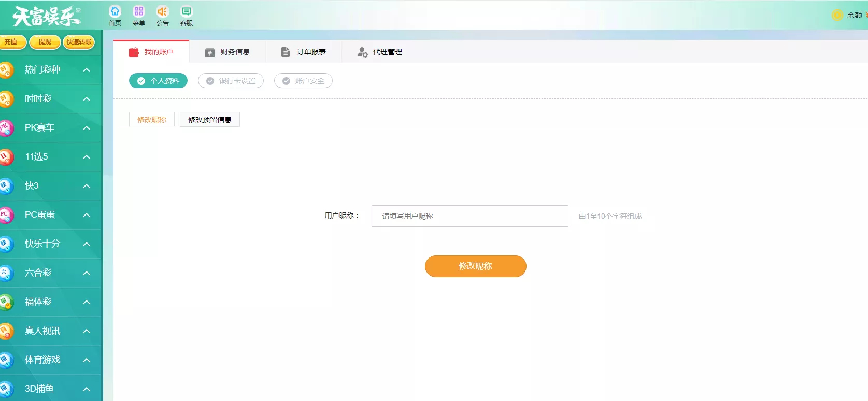The height and width of the screenshot is (401, 868).
Task: Click the 余额 gold coin icon
Action: [837, 15]
